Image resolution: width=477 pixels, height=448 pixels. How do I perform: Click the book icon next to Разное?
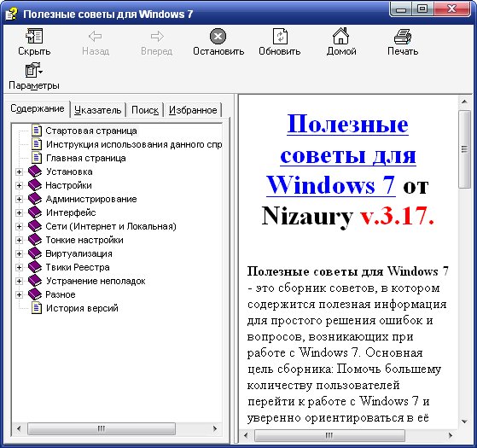tap(35, 294)
